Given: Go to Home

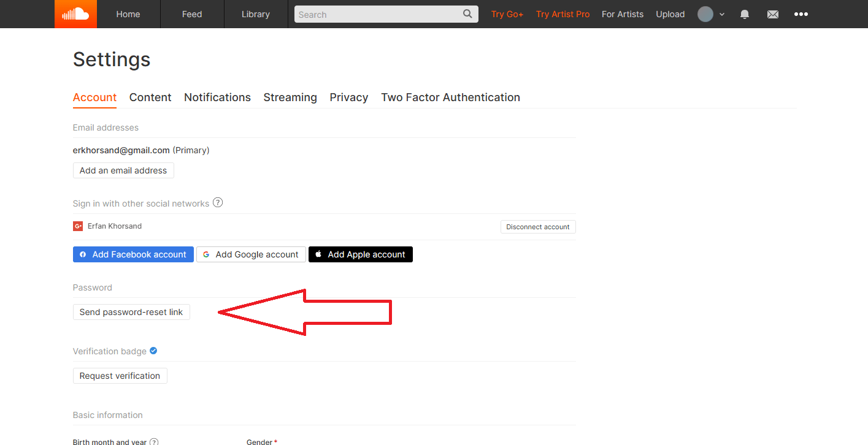Looking at the screenshot, I should (x=128, y=14).
